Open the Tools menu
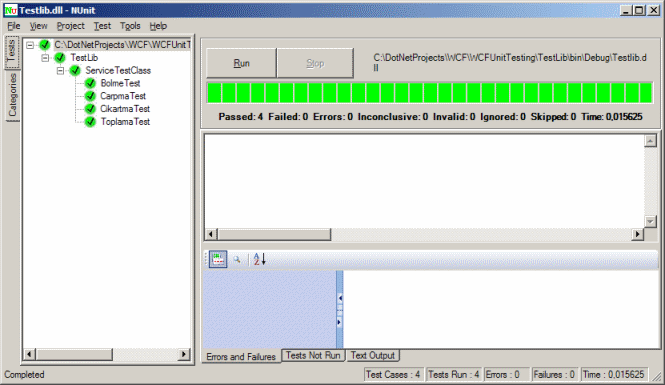Image resolution: width=665 pixels, height=385 pixels. (x=130, y=26)
